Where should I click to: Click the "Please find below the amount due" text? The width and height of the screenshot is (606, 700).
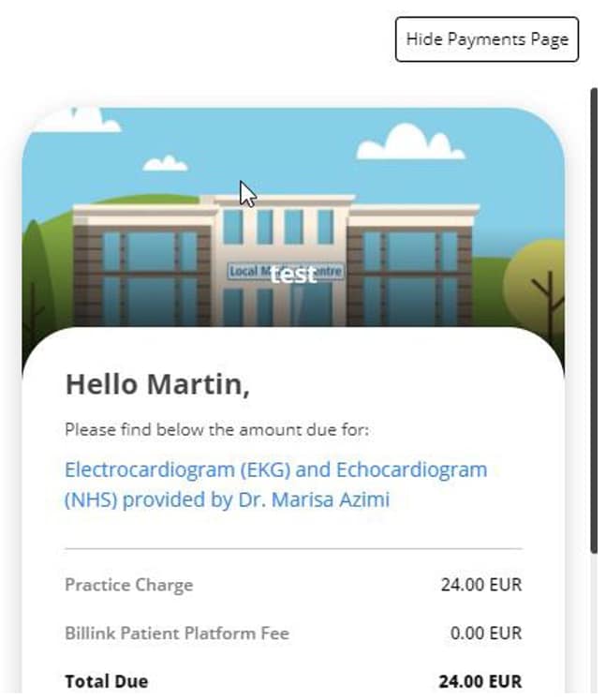(x=217, y=430)
